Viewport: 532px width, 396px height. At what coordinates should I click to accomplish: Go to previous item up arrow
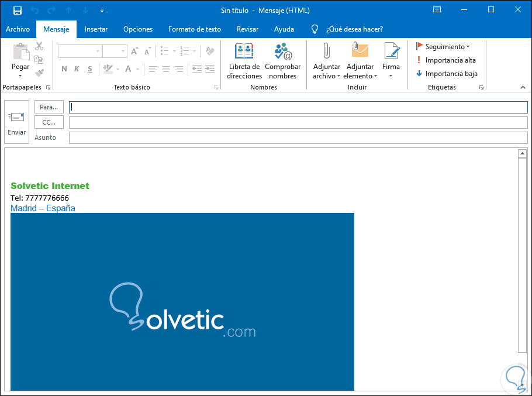pyautogui.click(x=68, y=11)
